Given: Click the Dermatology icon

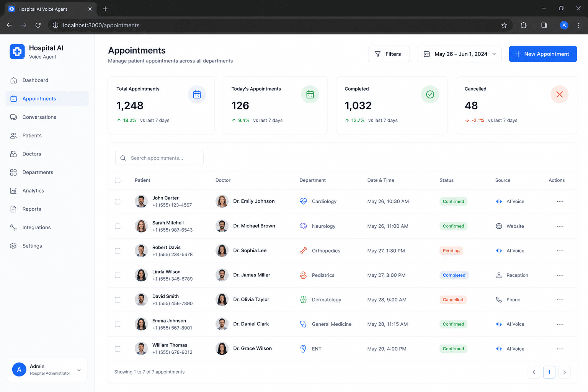Looking at the screenshot, I should [303, 300].
